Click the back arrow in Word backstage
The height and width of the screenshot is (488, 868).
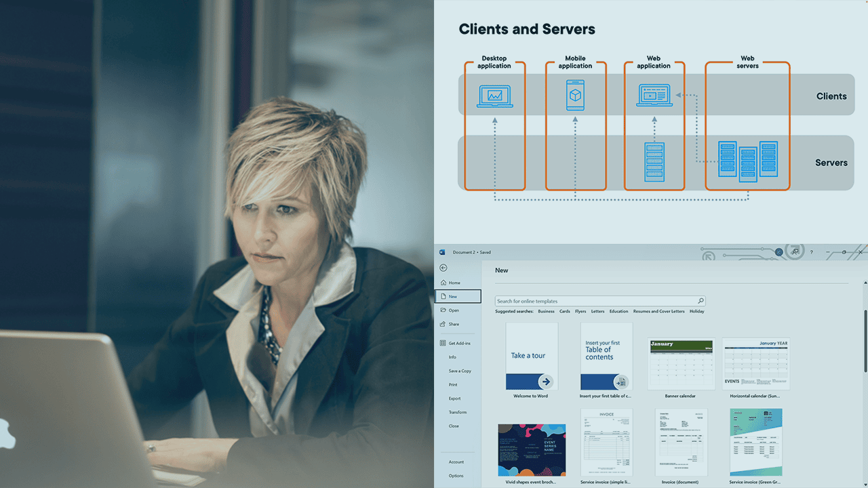point(443,268)
